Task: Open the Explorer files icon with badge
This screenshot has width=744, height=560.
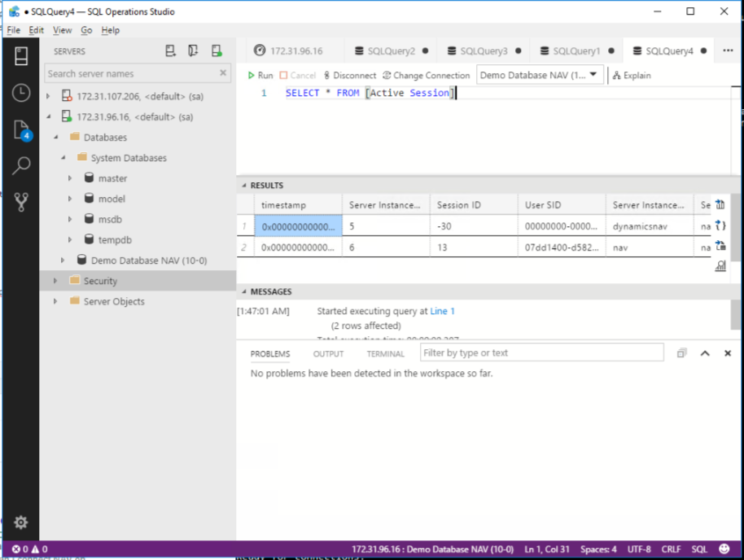Action: click(x=21, y=129)
